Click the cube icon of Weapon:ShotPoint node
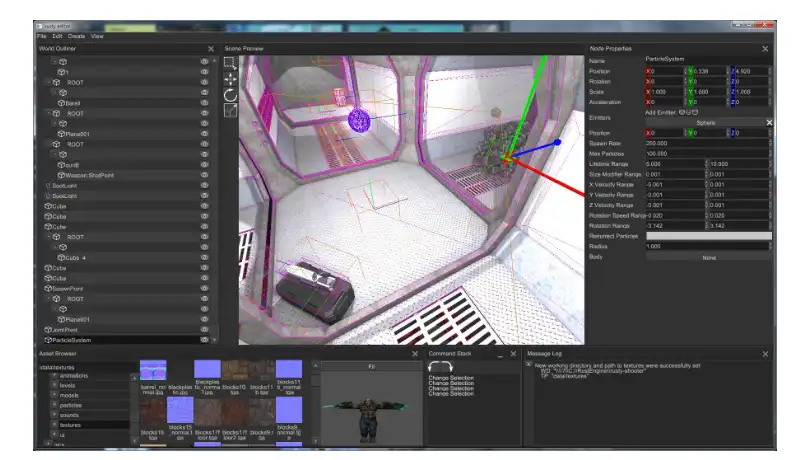 point(61,175)
